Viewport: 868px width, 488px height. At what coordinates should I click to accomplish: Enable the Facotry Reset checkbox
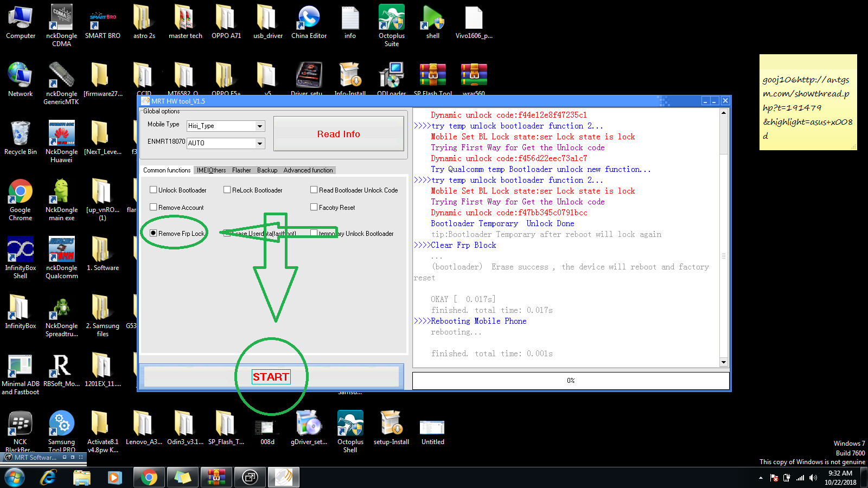(x=314, y=207)
